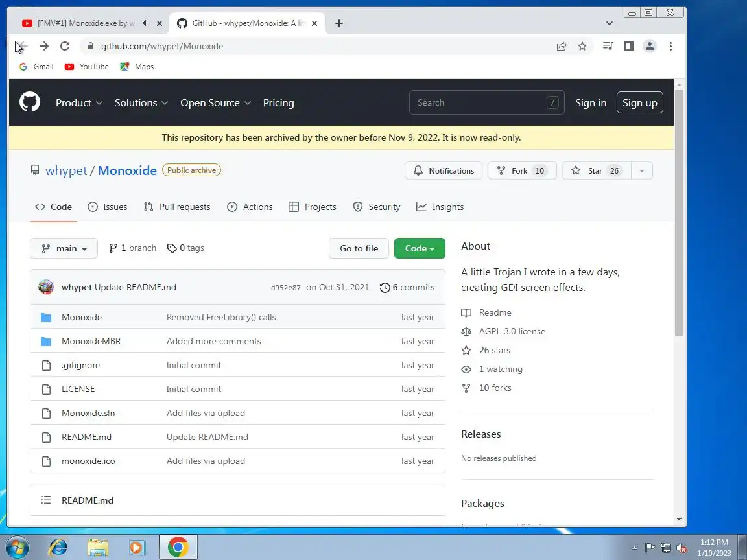Open a new tab with the plus icon
The image size is (747, 560).
(x=338, y=23)
